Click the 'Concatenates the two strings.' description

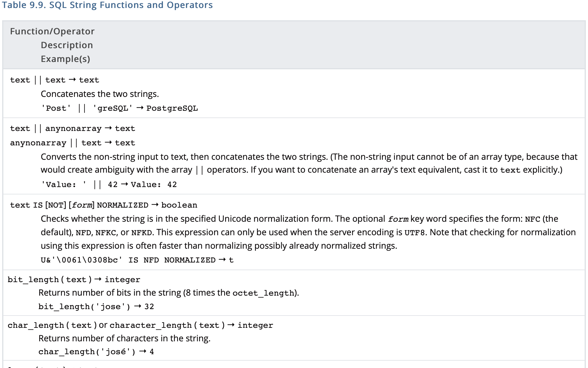[x=100, y=94]
